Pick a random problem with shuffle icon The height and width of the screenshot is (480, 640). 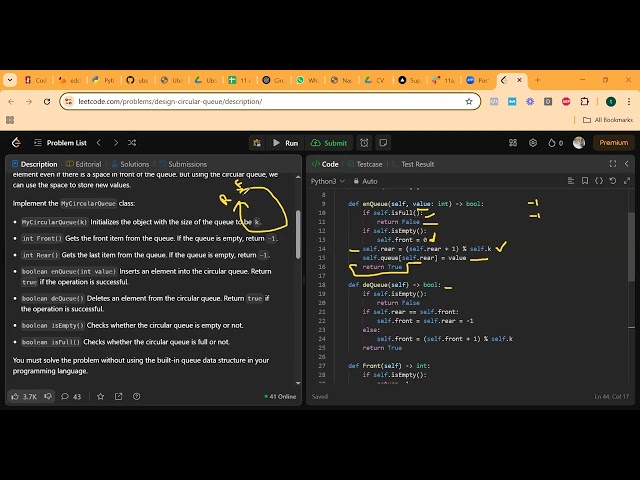(x=132, y=142)
